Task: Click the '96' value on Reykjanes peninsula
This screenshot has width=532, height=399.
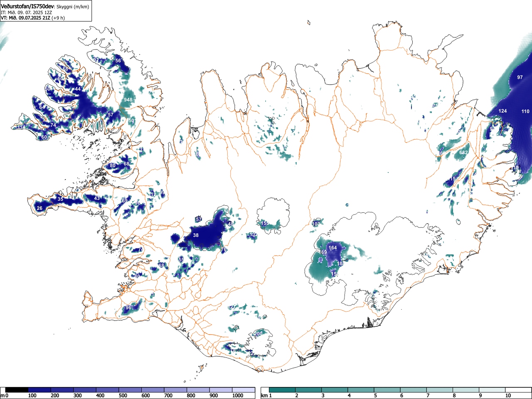Action: (128, 308)
